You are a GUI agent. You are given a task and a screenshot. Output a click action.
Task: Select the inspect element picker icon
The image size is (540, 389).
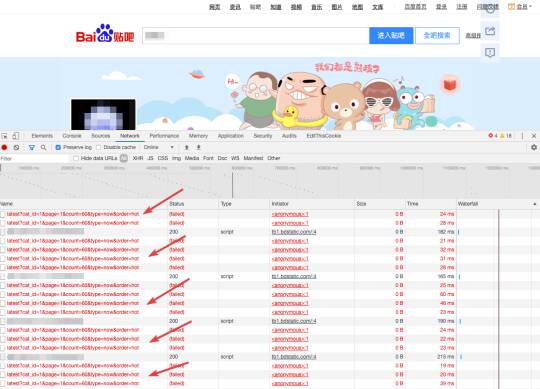click(x=4, y=136)
